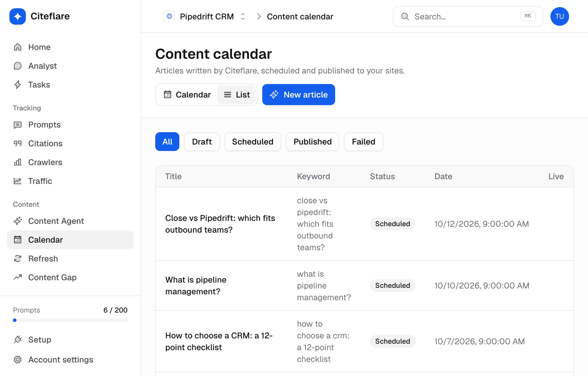Click the Citeflare logo icon

point(18,16)
